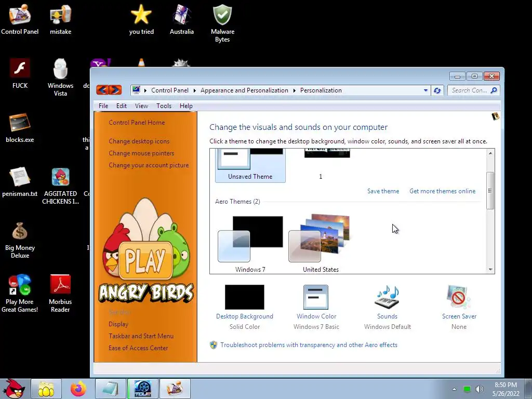Open the volume speaker tray icon

[x=480, y=389]
